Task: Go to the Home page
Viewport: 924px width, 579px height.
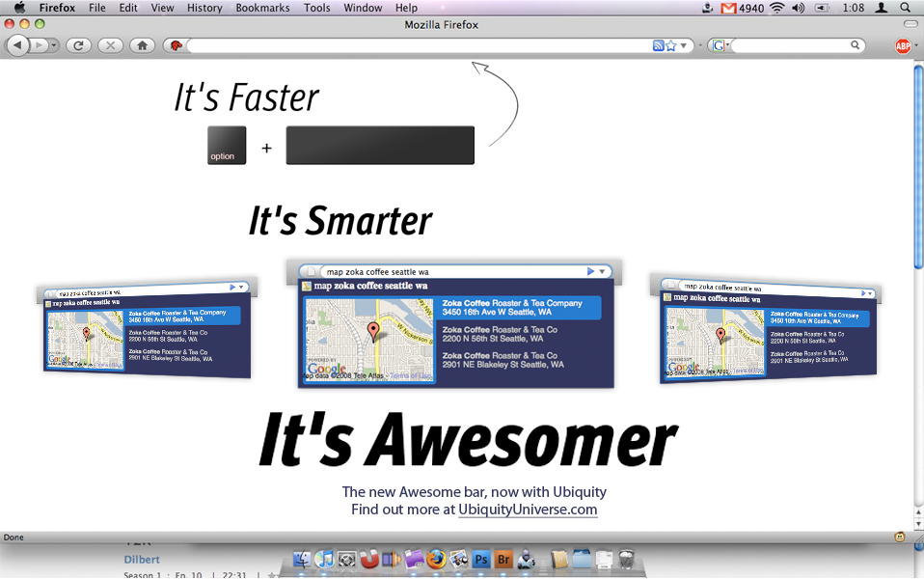Action: click(x=142, y=45)
